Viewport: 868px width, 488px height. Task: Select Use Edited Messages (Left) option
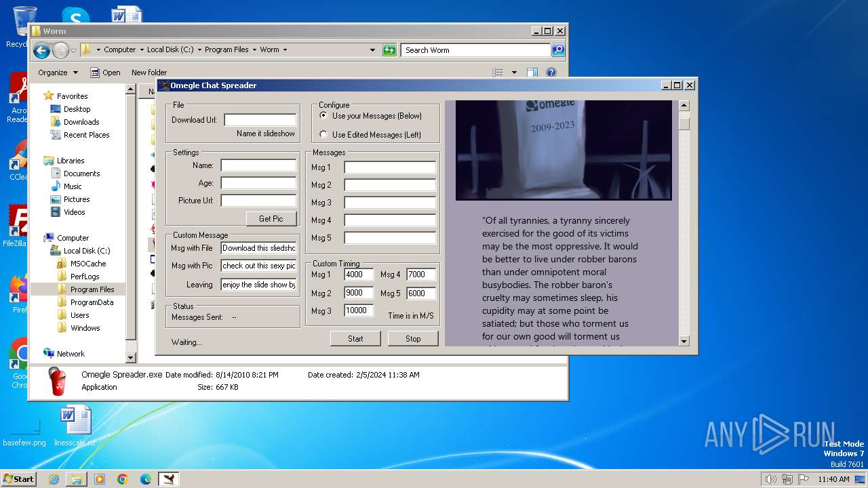[x=323, y=134]
